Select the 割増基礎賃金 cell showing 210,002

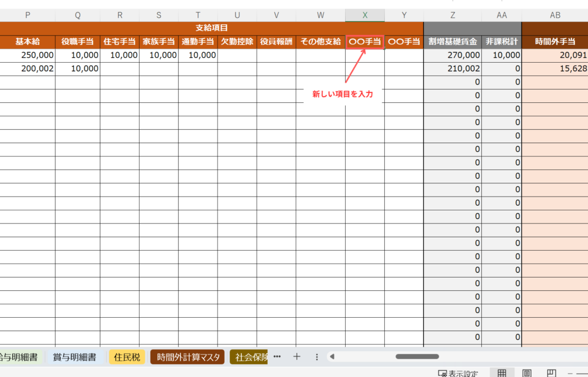(x=452, y=68)
